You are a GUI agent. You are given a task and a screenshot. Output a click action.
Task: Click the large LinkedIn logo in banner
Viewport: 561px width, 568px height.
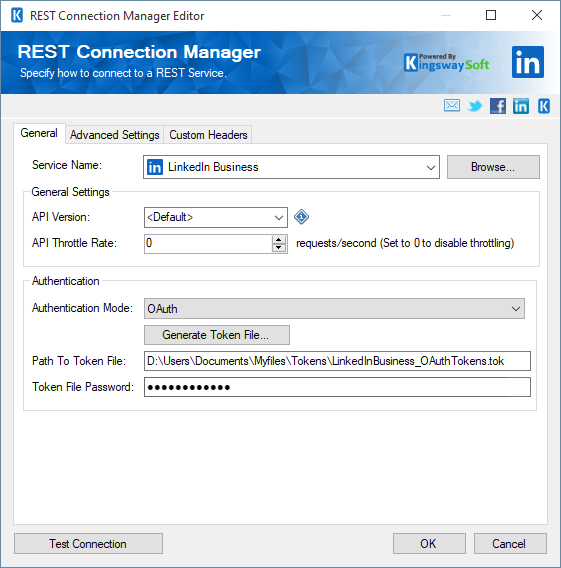tap(528, 62)
